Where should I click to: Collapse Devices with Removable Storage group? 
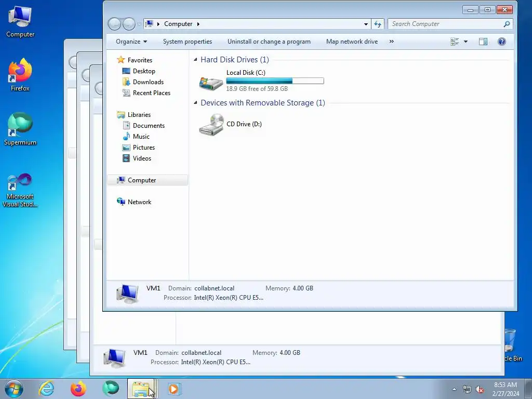(x=195, y=103)
